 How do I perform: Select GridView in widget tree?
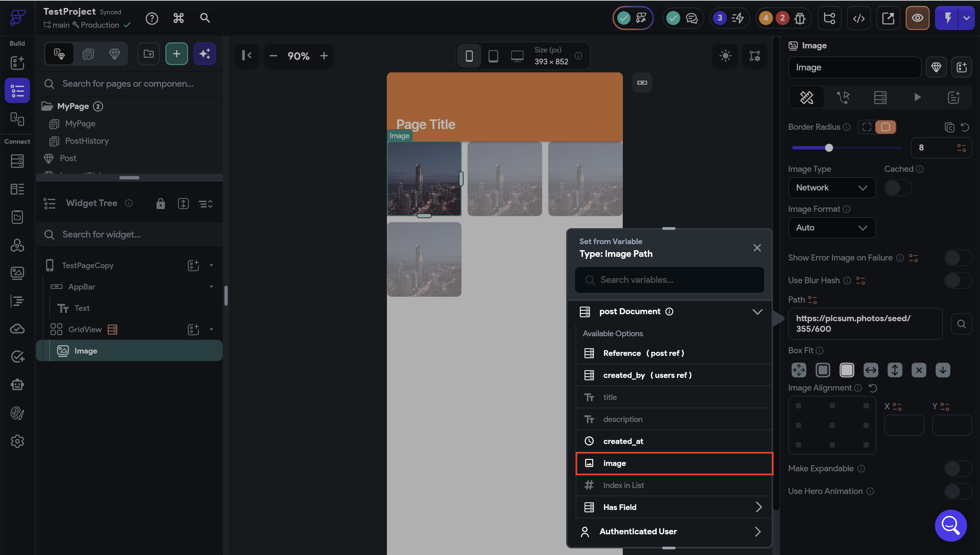[x=85, y=329]
